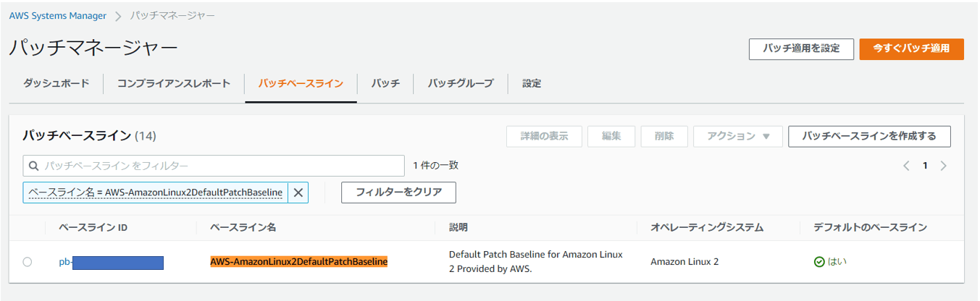Viewport: 980px width, 301px height.
Task: Open the アクション dropdown menu
Action: 737,136
